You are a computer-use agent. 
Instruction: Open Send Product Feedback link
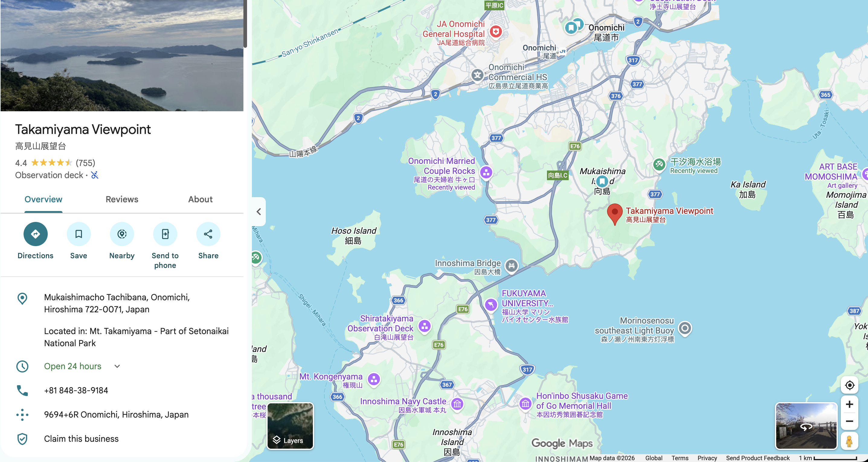tap(757, 458)
